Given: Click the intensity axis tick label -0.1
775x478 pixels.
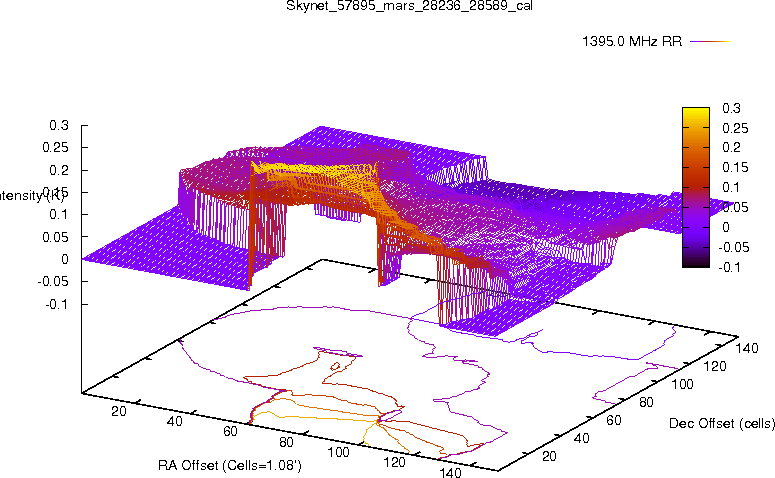Looking at the screenshot, I should pos(57,304).
